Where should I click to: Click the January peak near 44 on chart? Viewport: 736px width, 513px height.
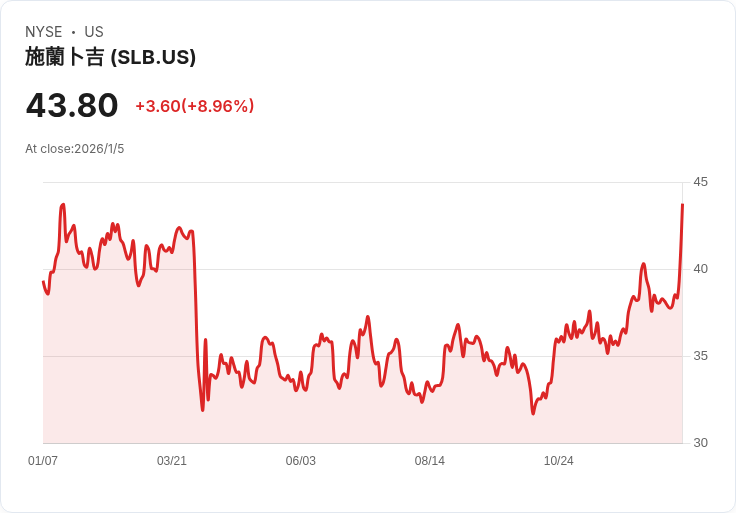coord(63,205)
